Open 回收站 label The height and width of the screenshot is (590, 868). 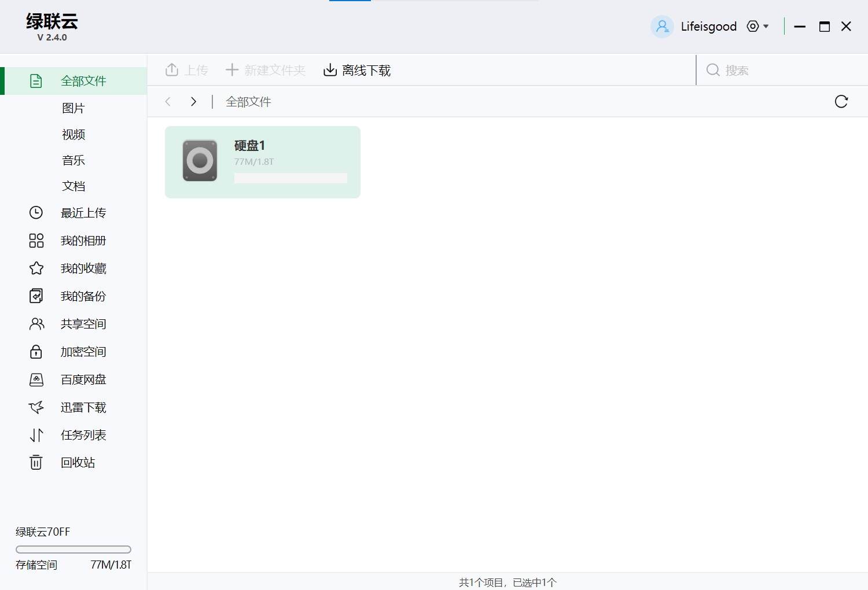pyautogui.click(x=78, y=463)
